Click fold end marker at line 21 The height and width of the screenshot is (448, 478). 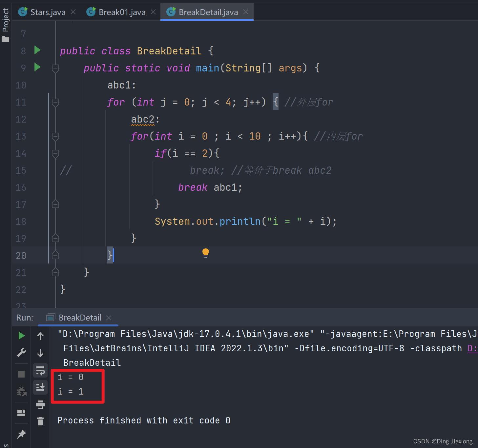(55, 272)
